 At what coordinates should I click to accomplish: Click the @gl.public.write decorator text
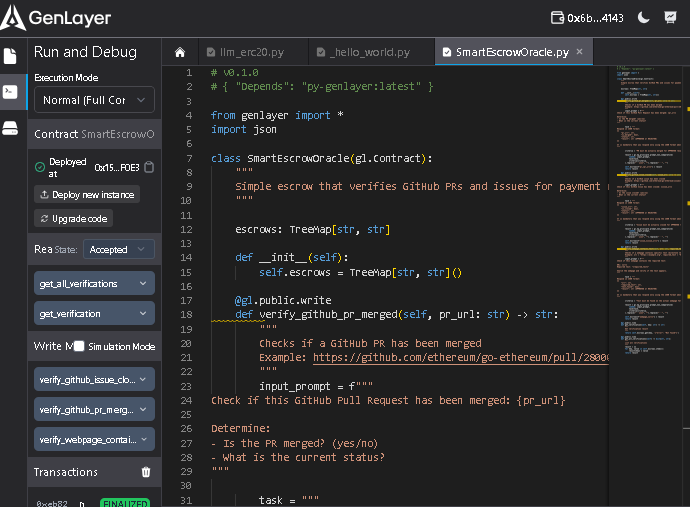(x=283, y=300)
